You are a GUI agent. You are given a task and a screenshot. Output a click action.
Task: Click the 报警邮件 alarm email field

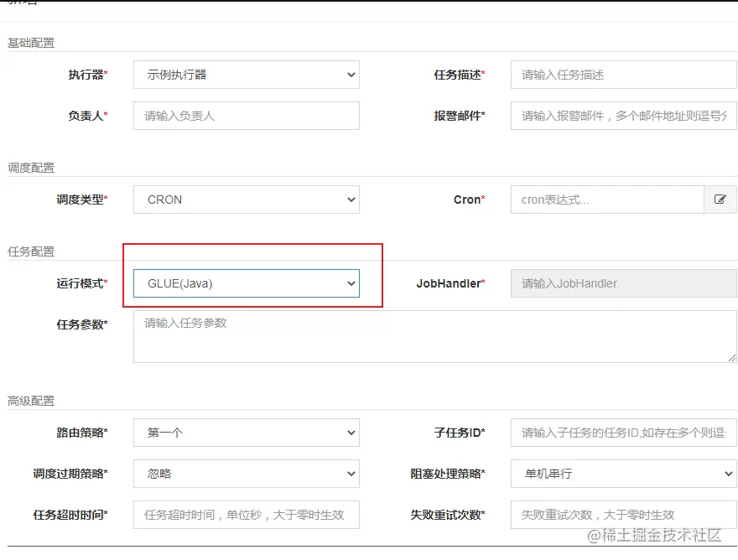click(x=623, y=116)
